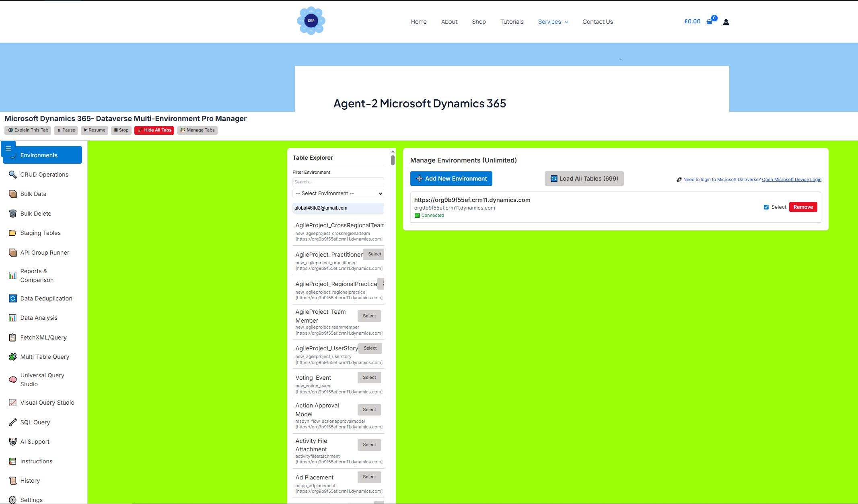Open the user account icon
The image size is (858, 504).
726,22
